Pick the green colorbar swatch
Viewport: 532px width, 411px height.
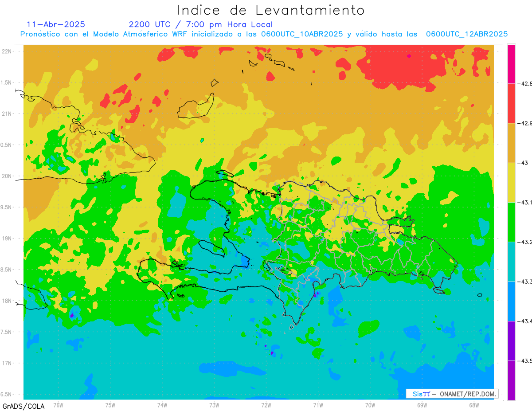click(x=511, y=222)
